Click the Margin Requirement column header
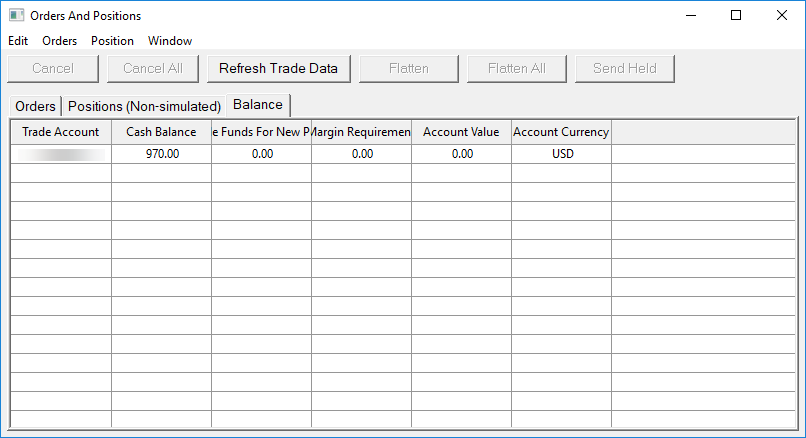 pyautogui.click(x=361, y=132)
